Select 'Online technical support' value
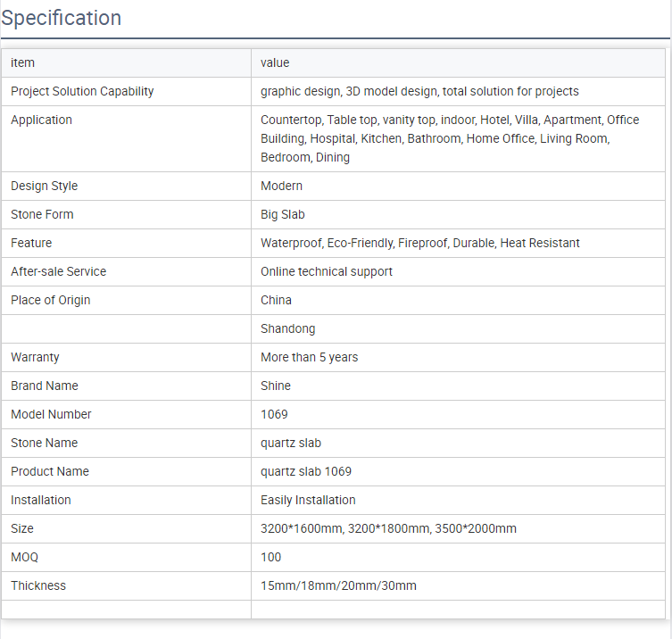 [x=326, y=271]
